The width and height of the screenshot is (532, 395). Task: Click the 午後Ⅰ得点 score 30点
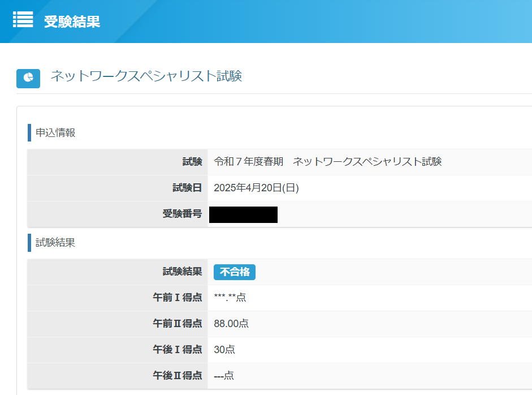point(224,350)
